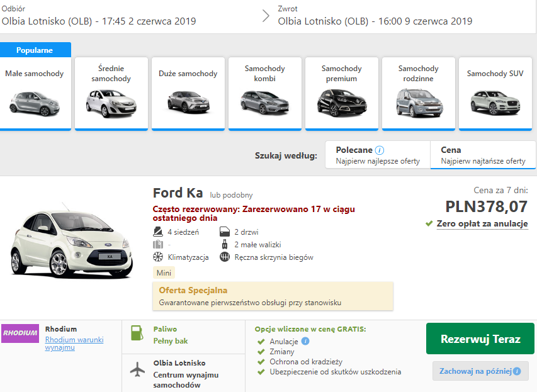Click the Mini car class badge
Image resolution: width=537 pixels, height=392 pixels.
(x=164, y=273)
